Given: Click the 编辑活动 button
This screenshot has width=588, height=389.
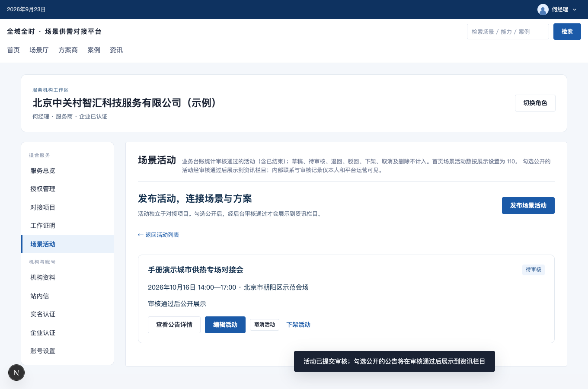Looking at the screenshot, I should pos(225,325).
